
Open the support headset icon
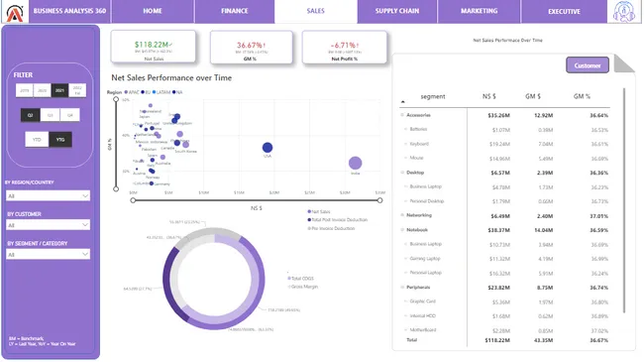(x=623, y=11)
